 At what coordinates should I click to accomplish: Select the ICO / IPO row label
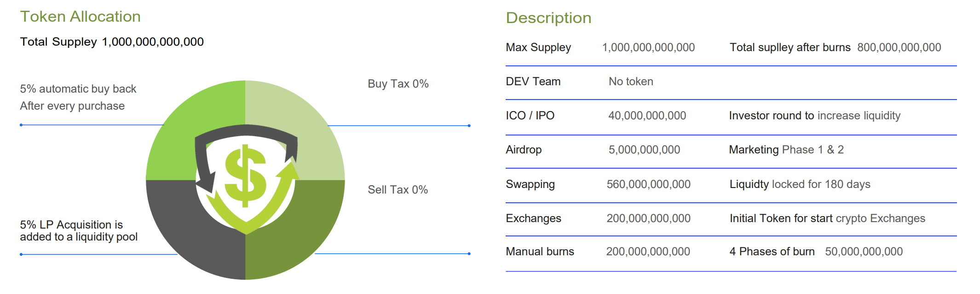[x=530, y=116]
